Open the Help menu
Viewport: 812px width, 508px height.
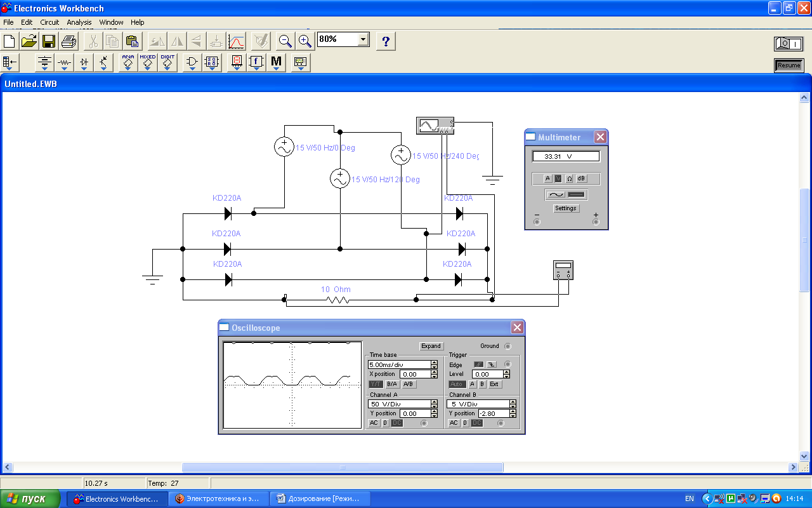pos(138,22)
